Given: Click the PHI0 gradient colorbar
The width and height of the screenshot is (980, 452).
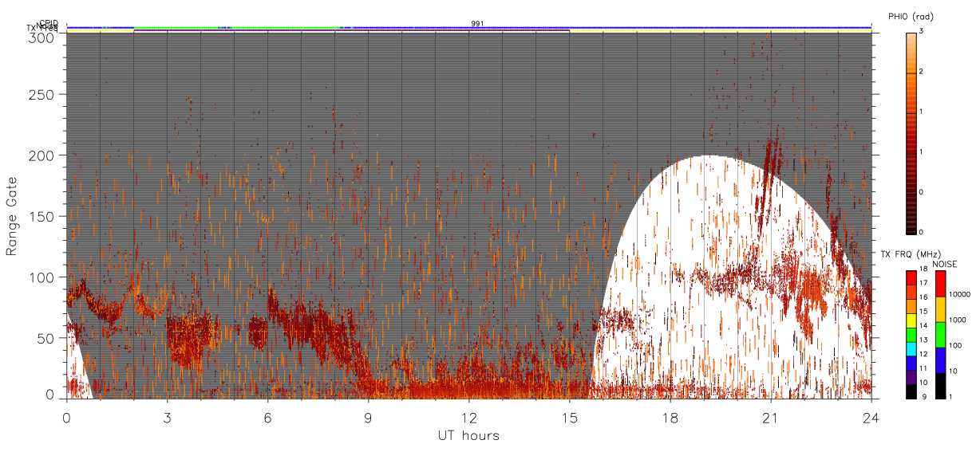Looking at the screenshot, I should (911, 133).
